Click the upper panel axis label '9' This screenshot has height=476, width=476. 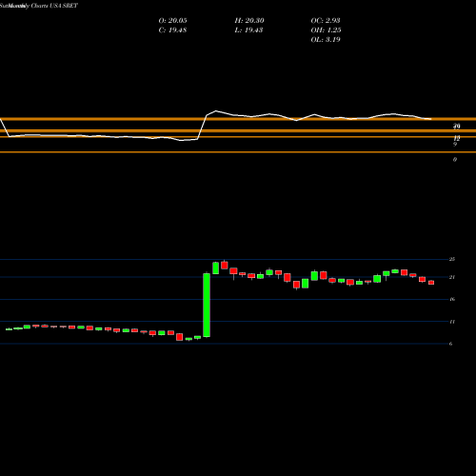455,145
